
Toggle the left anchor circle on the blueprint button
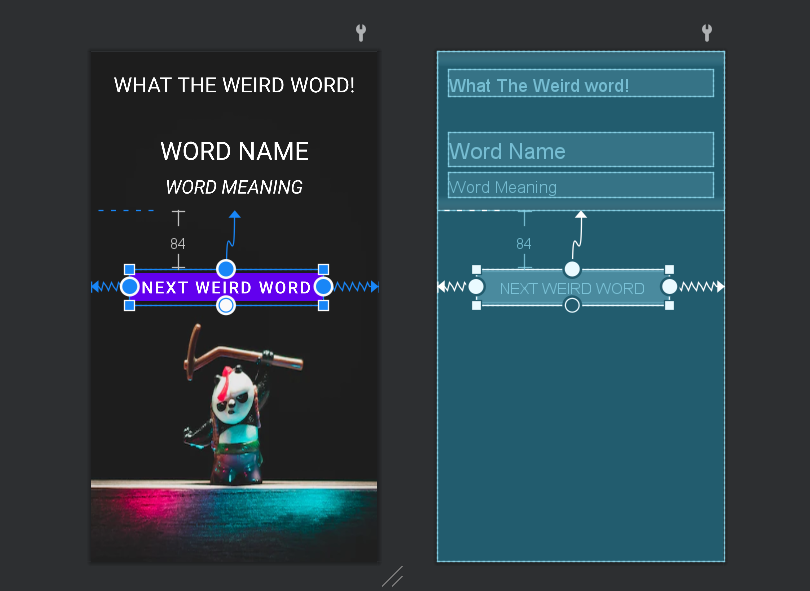[x=476, y=286]
